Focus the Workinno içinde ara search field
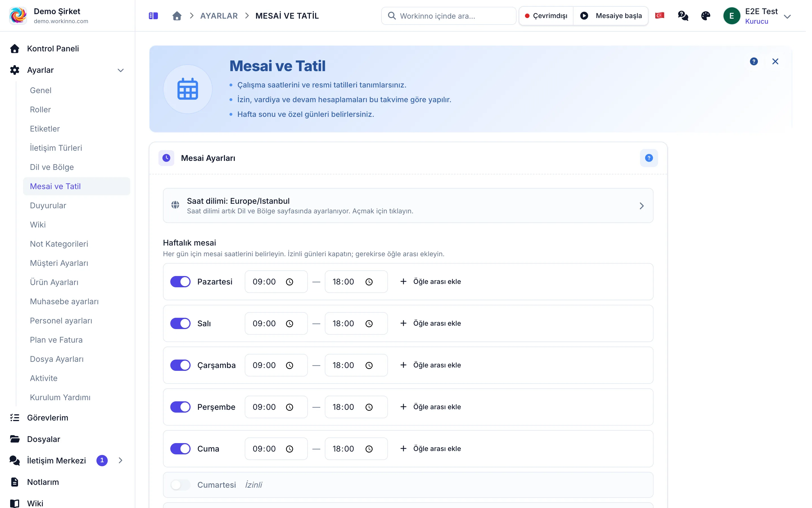The width and height of the screenshot is (812, 508). click(x=449, y=16)
